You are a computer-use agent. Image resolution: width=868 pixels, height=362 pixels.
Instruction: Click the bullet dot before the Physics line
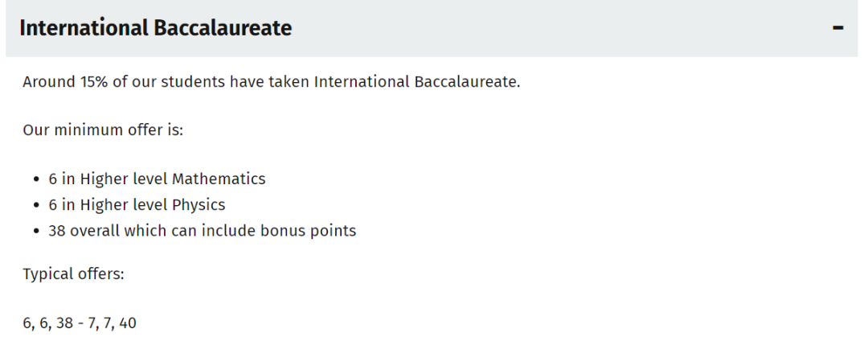(x=38, y=205)
